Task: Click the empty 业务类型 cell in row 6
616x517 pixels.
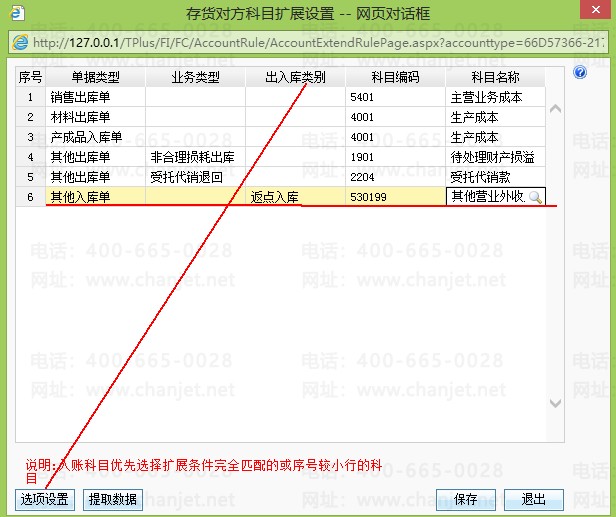Action: pyautogui.click(x=195, y=197)
